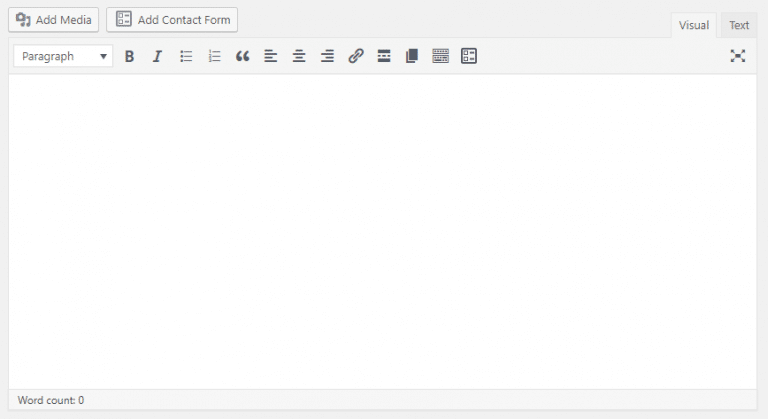Center align the text
Image resolution: width=768 pixels, height=419 pixels.
tap(298, 57)
